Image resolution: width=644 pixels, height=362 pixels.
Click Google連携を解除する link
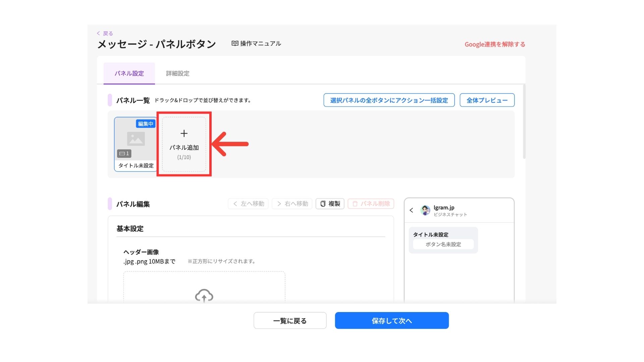click(494, 44)
